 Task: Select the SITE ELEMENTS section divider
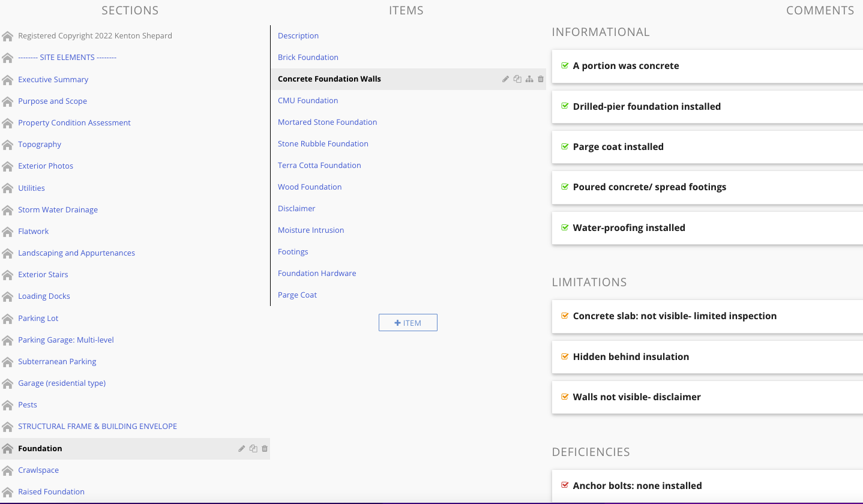click(x=67, y=58)
